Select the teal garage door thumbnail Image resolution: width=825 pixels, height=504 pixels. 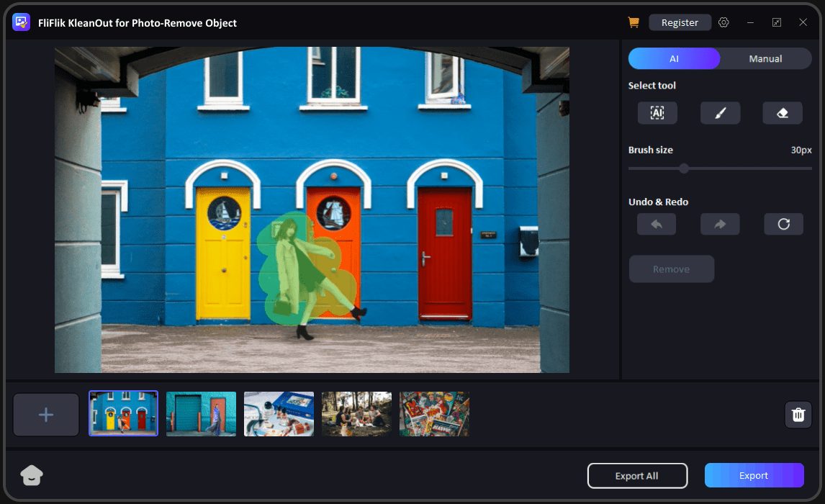pos(201,414)
